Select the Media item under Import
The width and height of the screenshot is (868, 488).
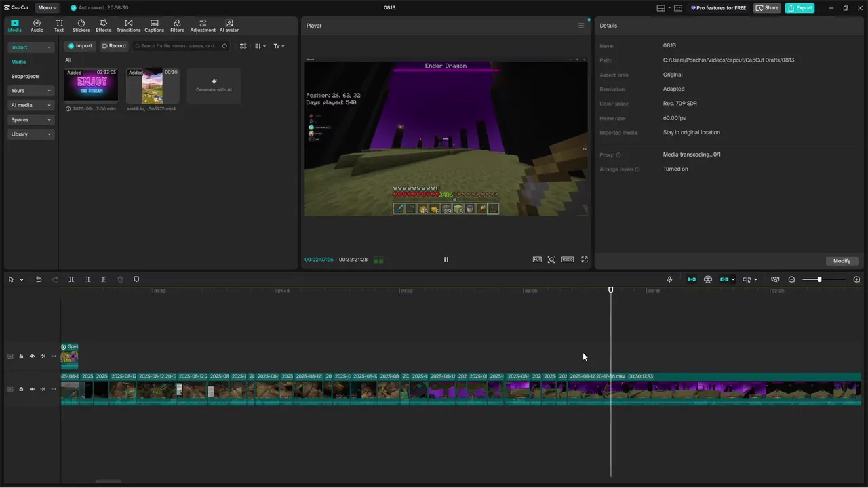[18, 62]
